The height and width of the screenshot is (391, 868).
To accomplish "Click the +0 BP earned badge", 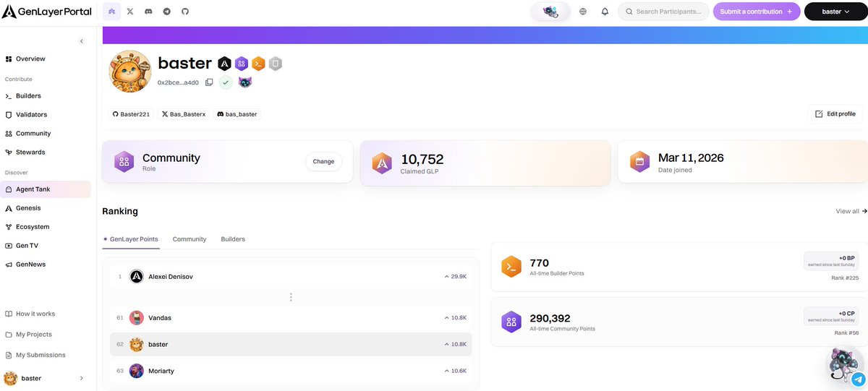I will 831,261.
